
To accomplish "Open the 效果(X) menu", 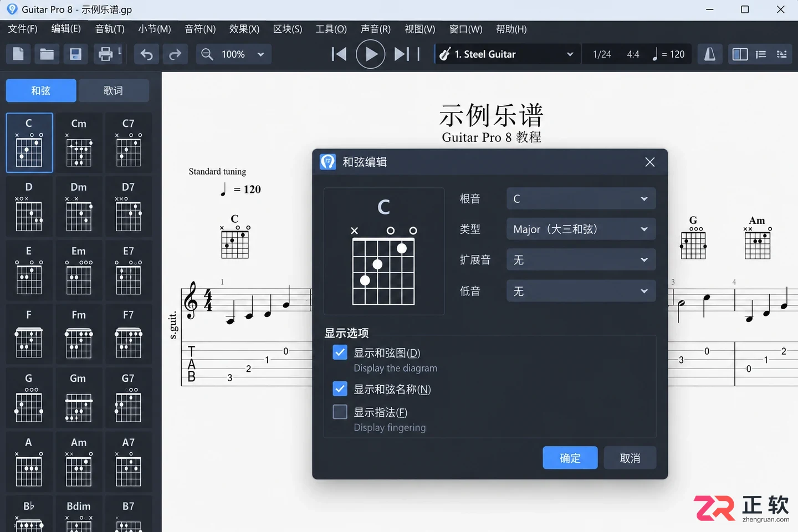I will point(244,29).
